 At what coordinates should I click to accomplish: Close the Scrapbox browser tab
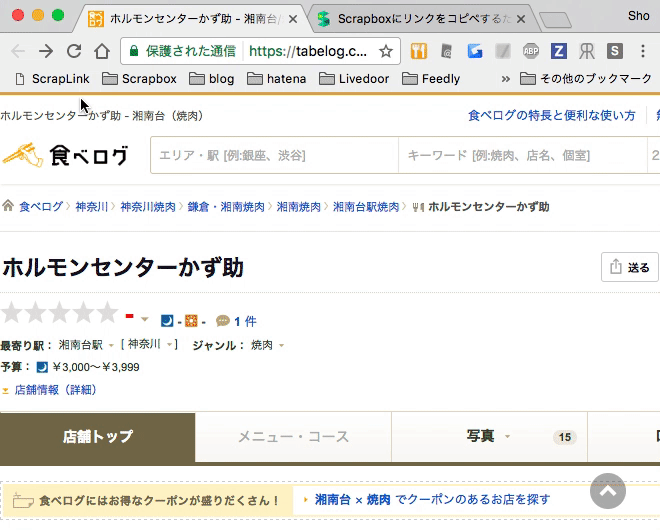pyautogui.click(x=521, y=19)
